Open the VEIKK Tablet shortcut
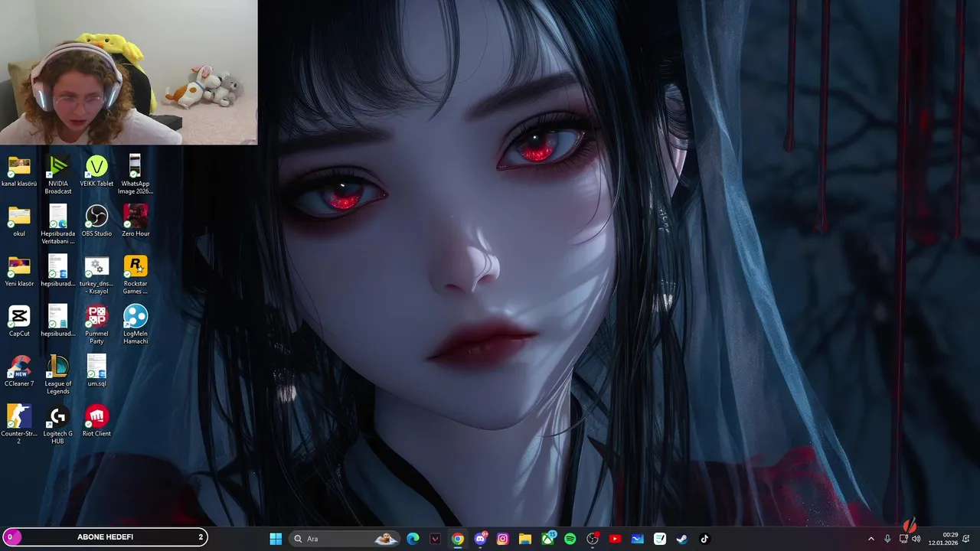 [x=96, y=172]
